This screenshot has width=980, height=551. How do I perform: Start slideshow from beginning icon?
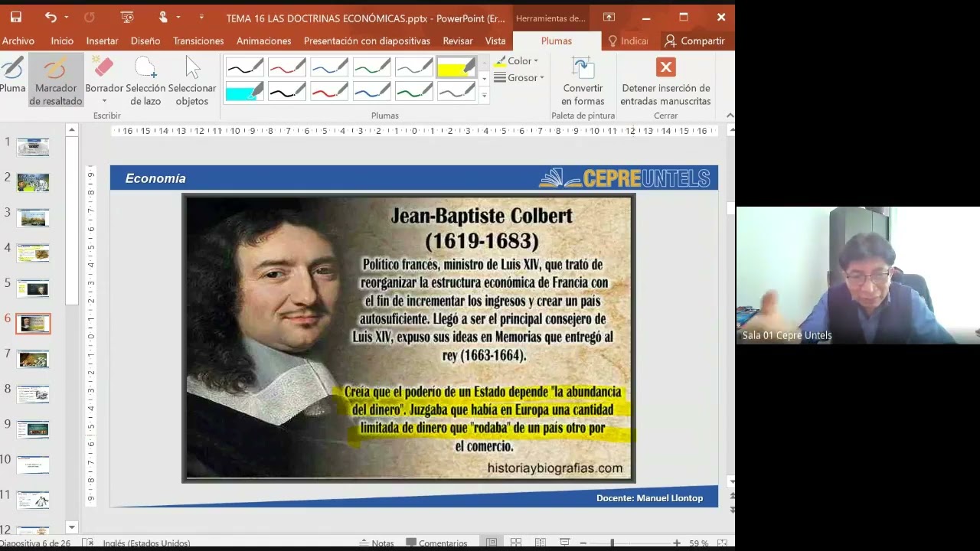click(x=127, y=17)
